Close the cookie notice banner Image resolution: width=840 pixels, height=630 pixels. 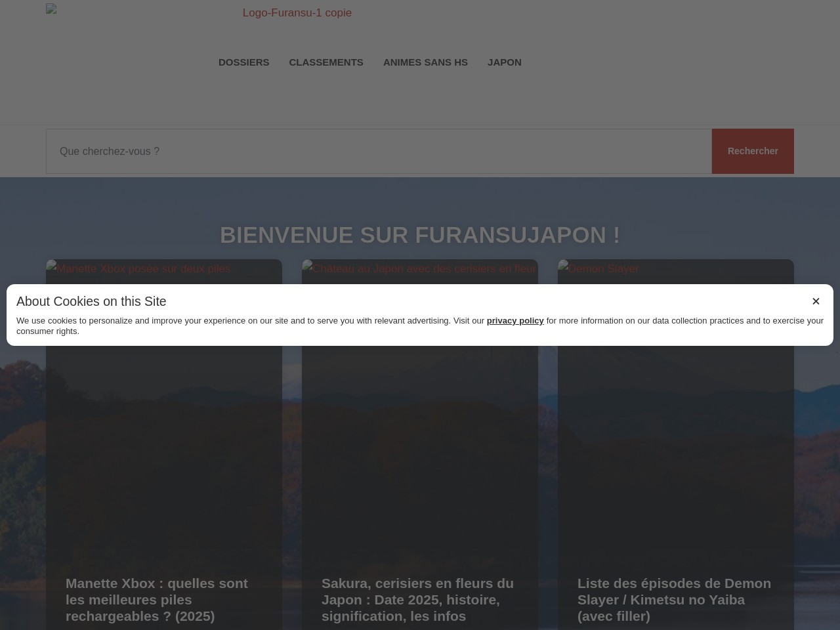tap(816, 301)
